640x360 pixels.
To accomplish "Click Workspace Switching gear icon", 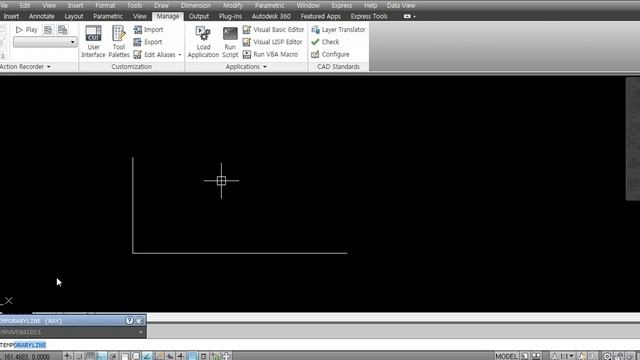I will point(607,356).
